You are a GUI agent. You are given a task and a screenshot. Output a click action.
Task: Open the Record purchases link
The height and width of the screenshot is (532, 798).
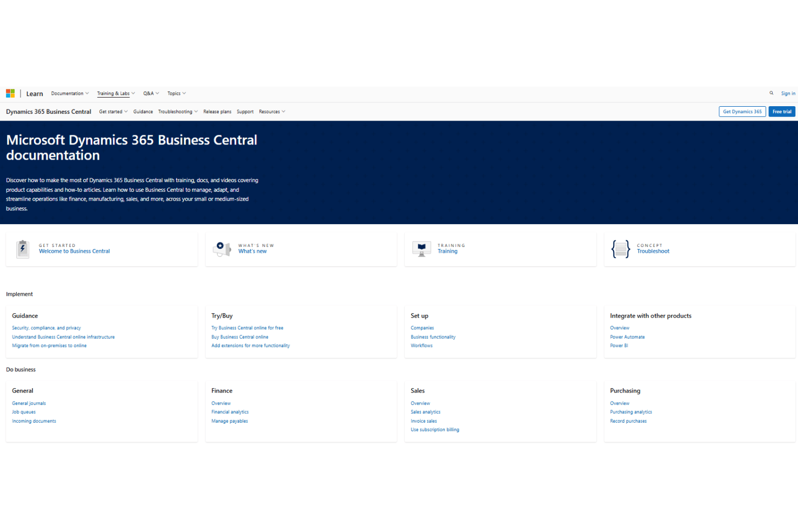click(x=628, y=421)
